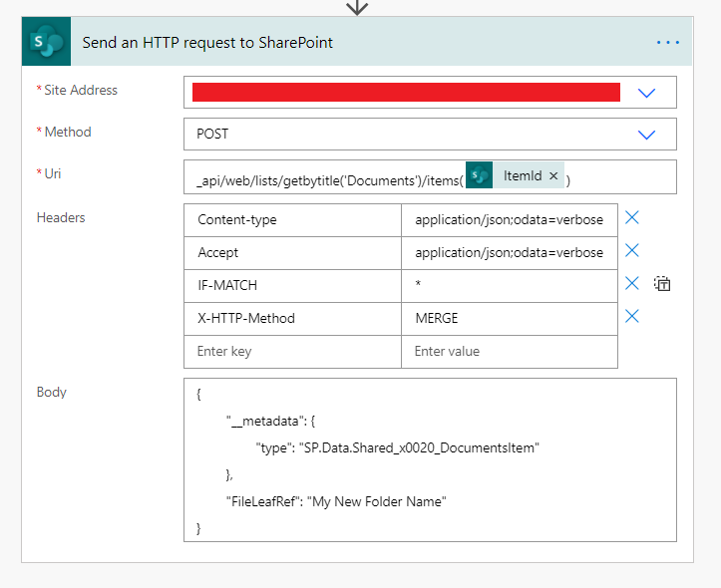Click the action title 'Send an HTTP request to SharePoint'

click(x=207, y=42)
